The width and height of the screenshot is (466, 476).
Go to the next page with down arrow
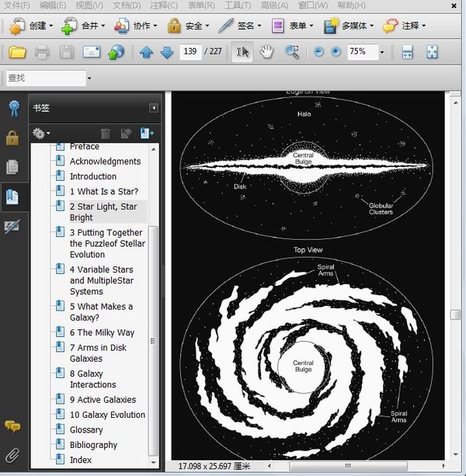[x=166, y=53]
